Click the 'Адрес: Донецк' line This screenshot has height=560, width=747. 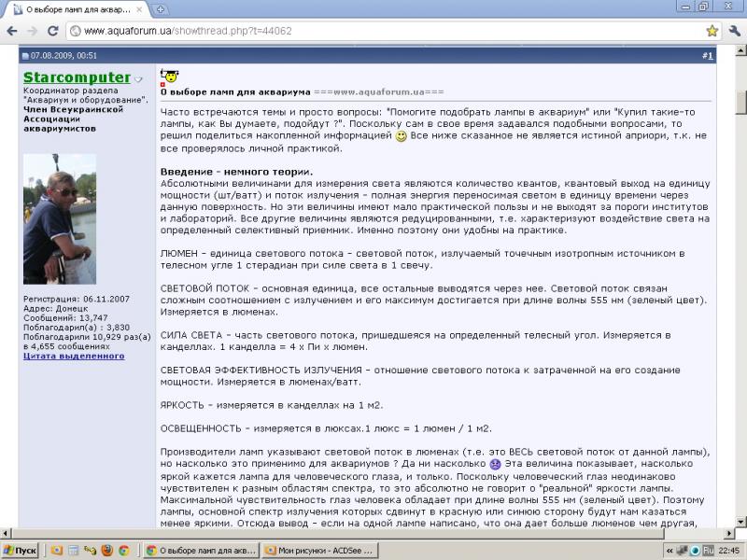[x=55, y=309]
